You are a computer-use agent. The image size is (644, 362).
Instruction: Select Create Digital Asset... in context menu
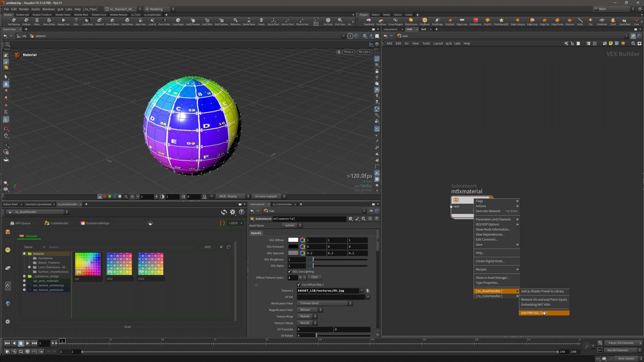[x=497, y=261]
